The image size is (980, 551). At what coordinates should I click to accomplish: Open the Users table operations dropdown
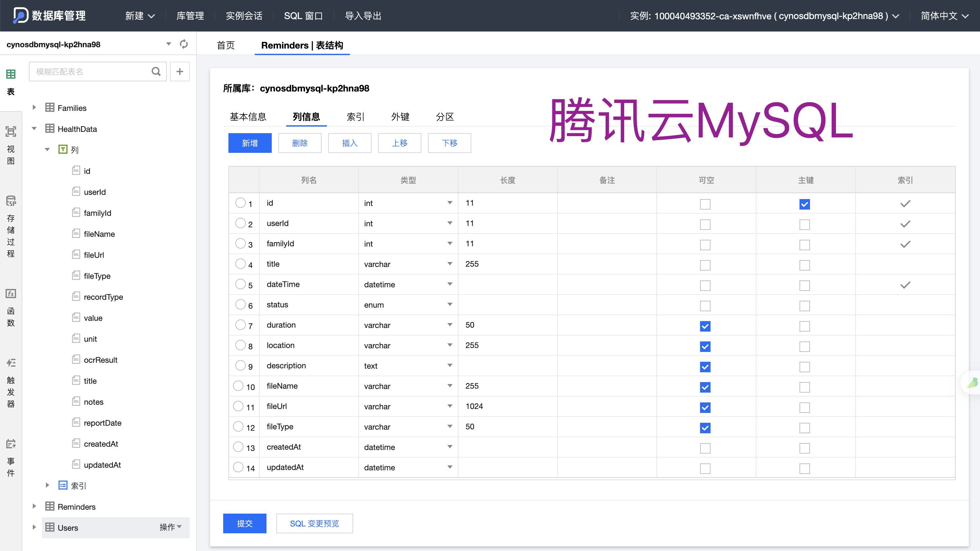[170, 527]
